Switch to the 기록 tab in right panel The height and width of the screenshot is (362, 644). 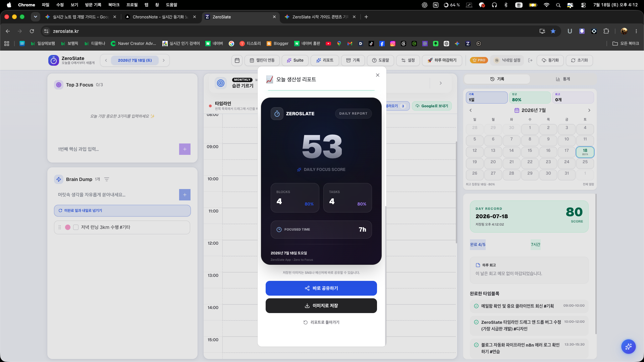click(497, 79)
